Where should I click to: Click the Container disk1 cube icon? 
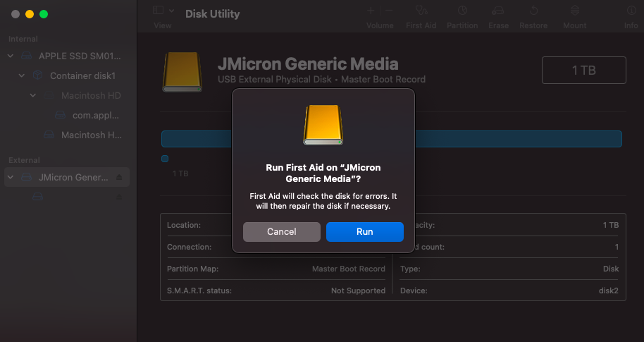click(x=38, y=75)
